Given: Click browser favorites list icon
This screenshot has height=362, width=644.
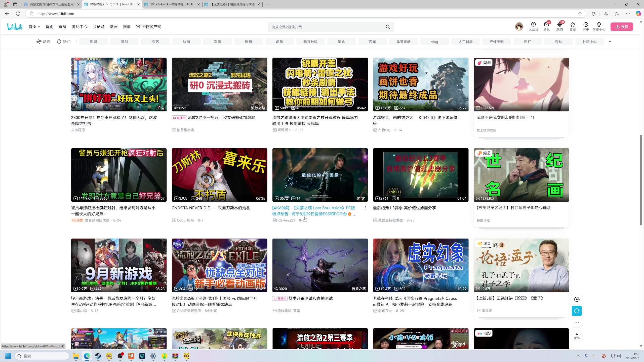Looking at the screenshot, I should tap(617, 14).
